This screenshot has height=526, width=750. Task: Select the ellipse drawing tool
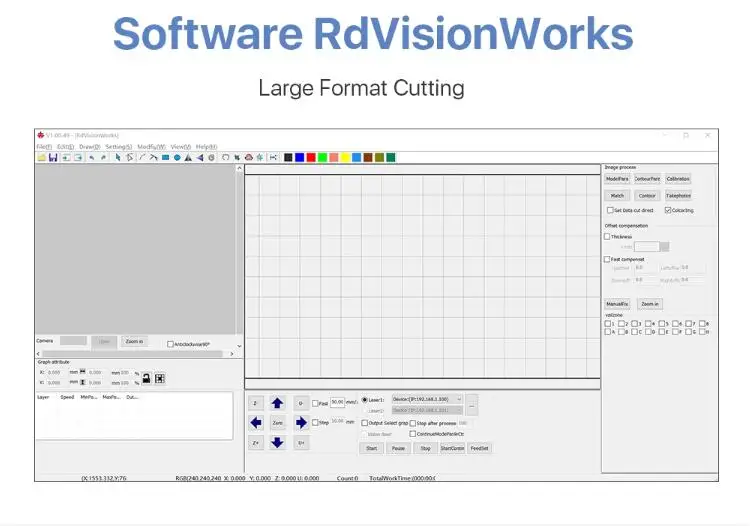177,157
